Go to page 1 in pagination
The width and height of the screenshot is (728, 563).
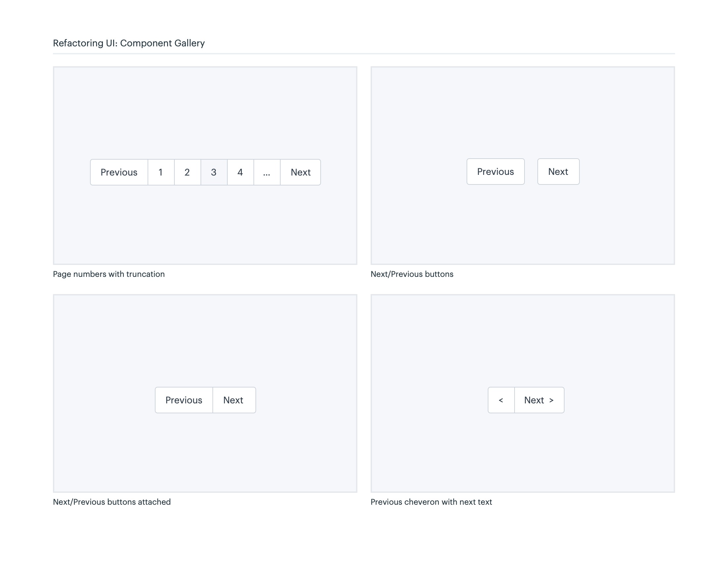click(x=161, y=172)
